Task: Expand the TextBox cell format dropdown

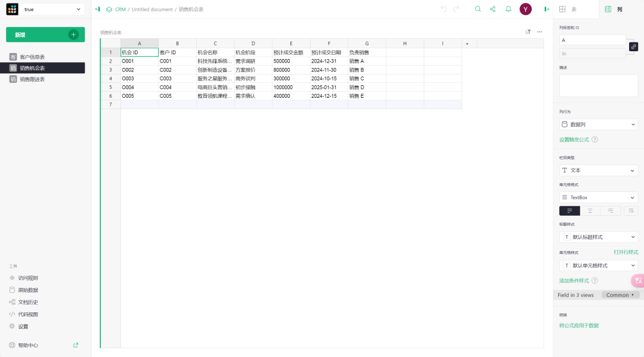Action: 598,197
